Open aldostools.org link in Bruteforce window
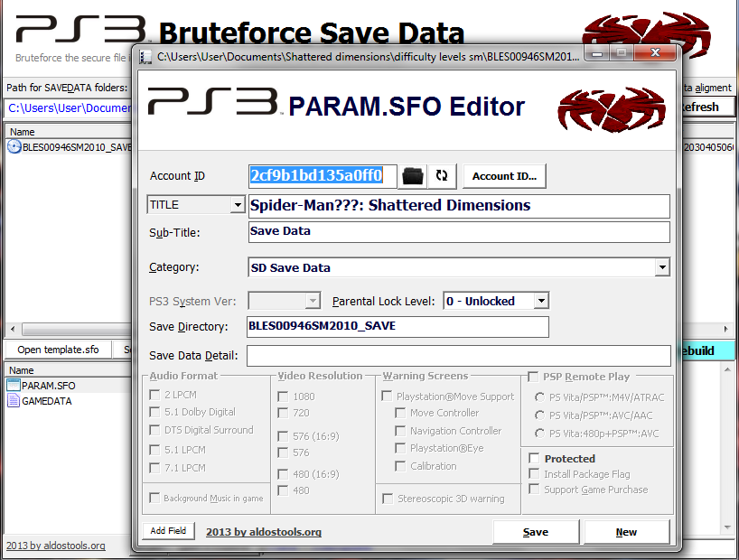 (56, 546)
